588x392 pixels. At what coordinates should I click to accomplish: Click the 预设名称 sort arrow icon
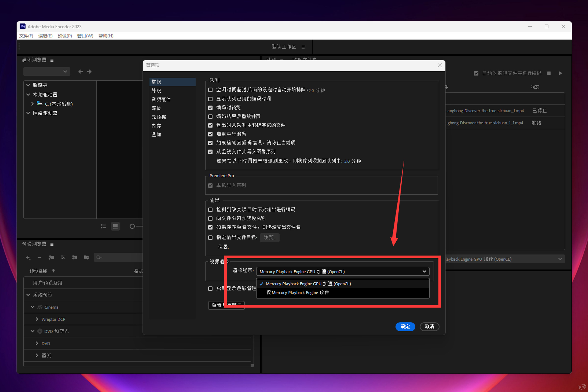coord(53,271)
